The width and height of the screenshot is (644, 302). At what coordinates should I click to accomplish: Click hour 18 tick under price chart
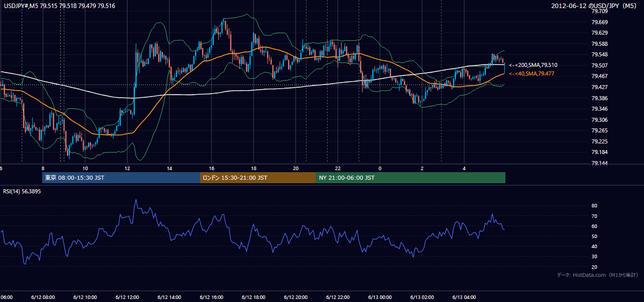(253, 168)
